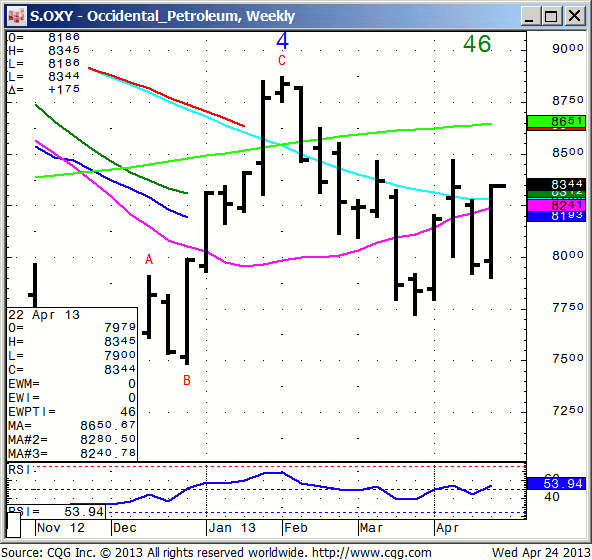Click the small white box at bottom-left corner
The height and width of the screenshot is (560, 592).
tap(14, 525)
